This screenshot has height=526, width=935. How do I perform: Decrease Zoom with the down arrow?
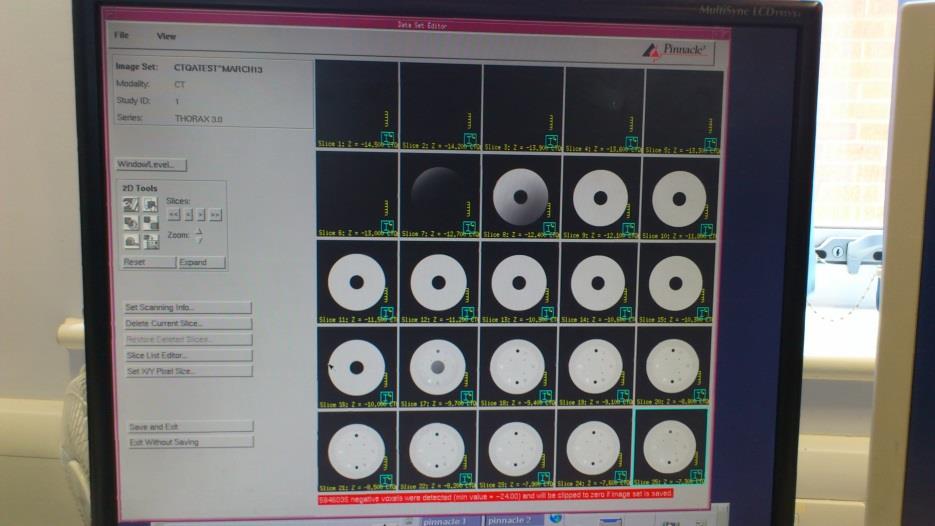click(199, 240)
